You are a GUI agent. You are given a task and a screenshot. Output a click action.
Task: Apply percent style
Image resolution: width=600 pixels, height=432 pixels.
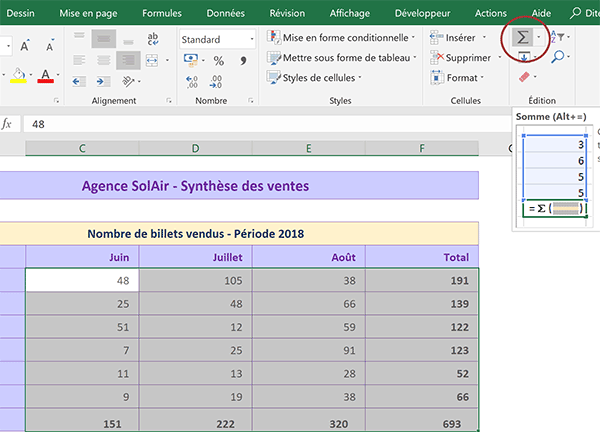pos(219,60)
